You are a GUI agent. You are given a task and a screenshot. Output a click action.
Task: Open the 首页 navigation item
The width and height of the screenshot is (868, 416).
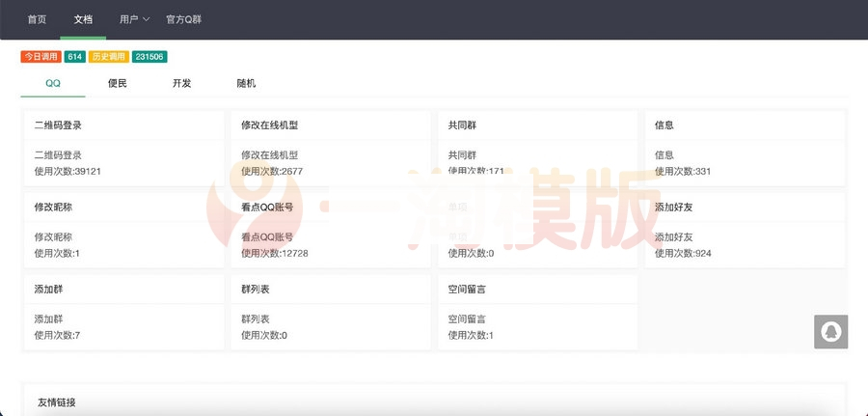[37, 19]
